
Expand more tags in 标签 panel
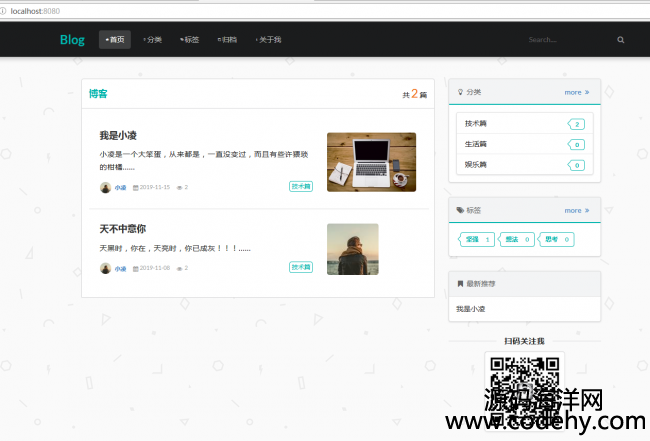[576, 210]
